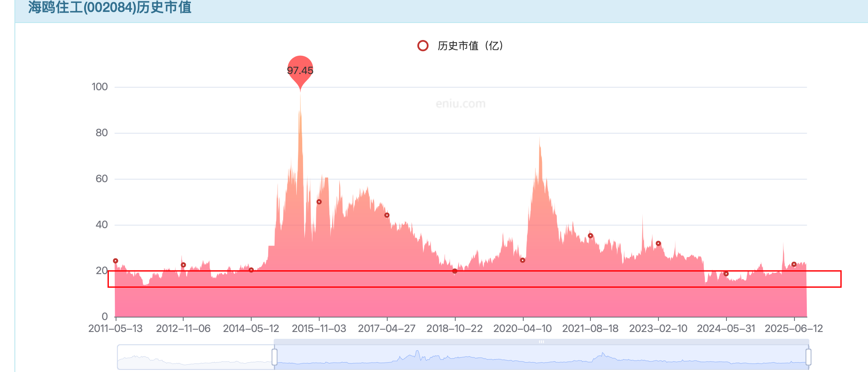This screenshot has height=372, width=868.
Task: Click the right zoom slider handle
Action: coord(808,357)
